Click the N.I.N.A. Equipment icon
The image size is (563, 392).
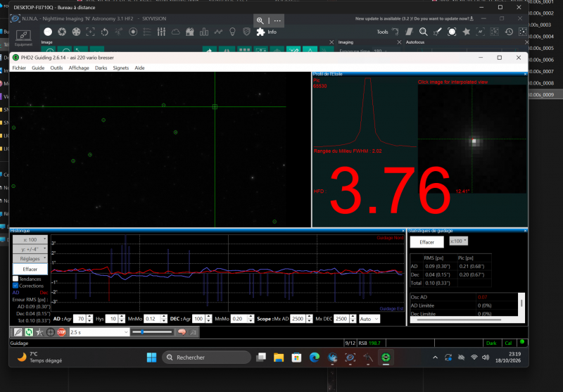pyautogui.click(x=23, y=38)
